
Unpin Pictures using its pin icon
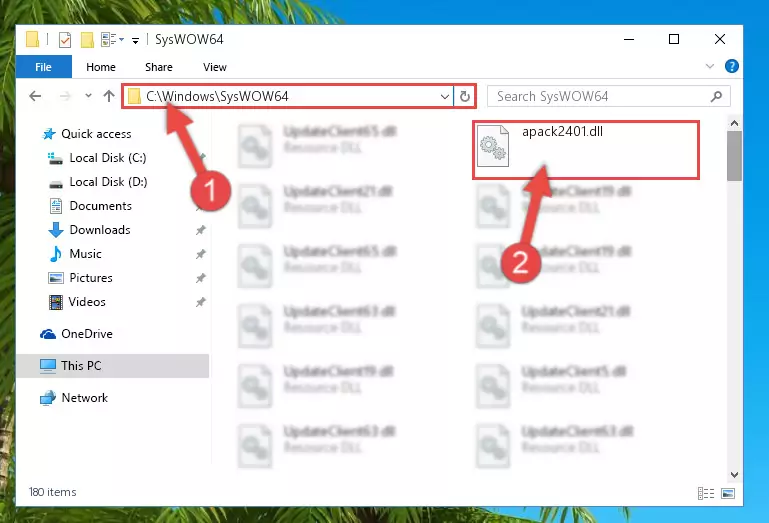point(200,278)
